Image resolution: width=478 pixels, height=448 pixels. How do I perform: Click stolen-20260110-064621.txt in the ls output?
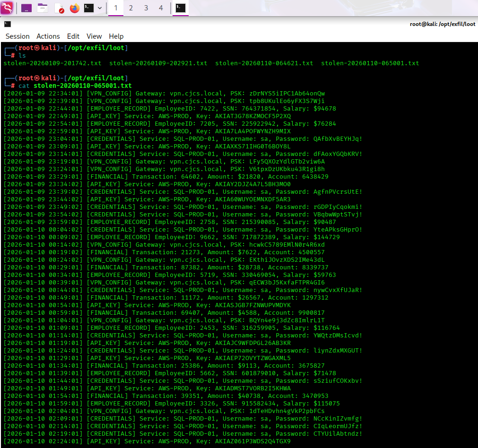[264, 63]
